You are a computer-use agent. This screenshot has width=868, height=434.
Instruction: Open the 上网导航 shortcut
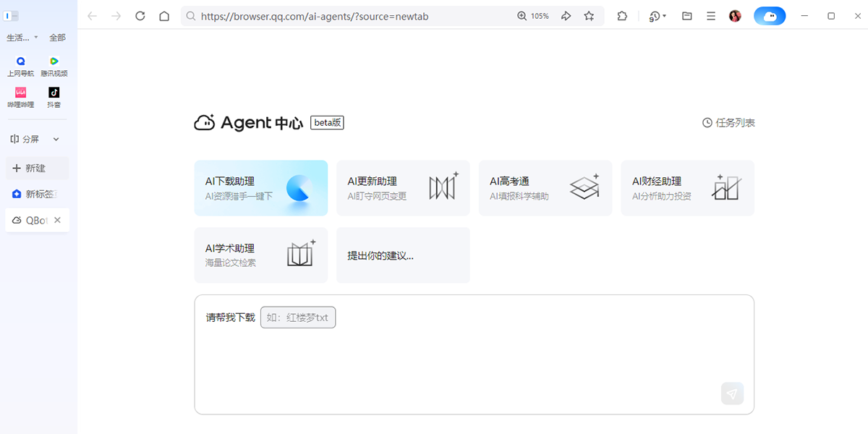[x=20, y=67]
